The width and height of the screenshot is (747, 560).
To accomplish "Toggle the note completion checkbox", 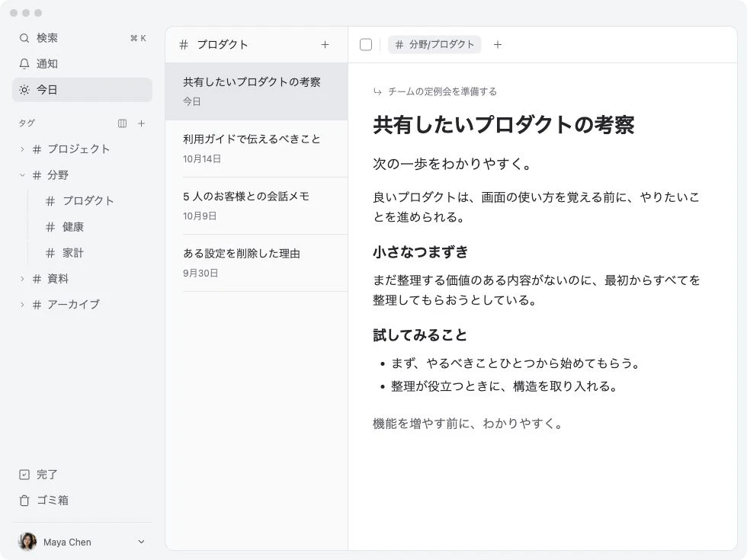I will (366, 45).
